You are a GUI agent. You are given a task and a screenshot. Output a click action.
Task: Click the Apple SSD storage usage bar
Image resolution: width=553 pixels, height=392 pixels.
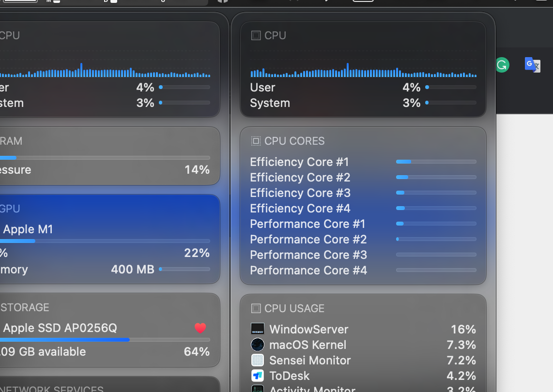104,340
